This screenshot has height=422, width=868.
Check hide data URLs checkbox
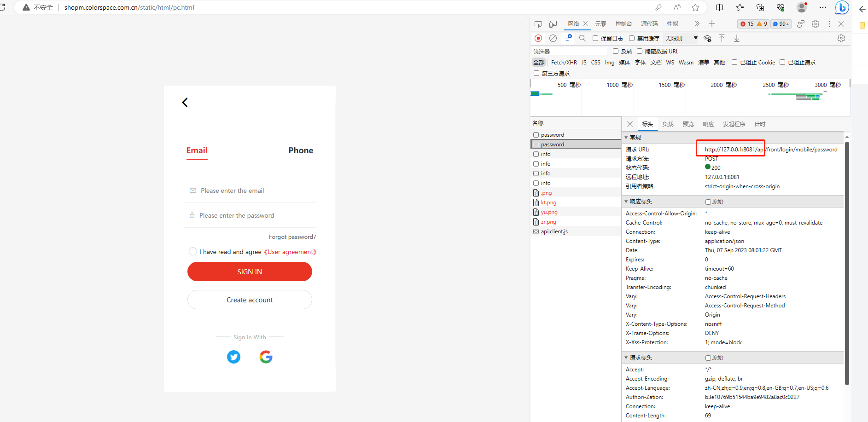(x=640, y=51)
